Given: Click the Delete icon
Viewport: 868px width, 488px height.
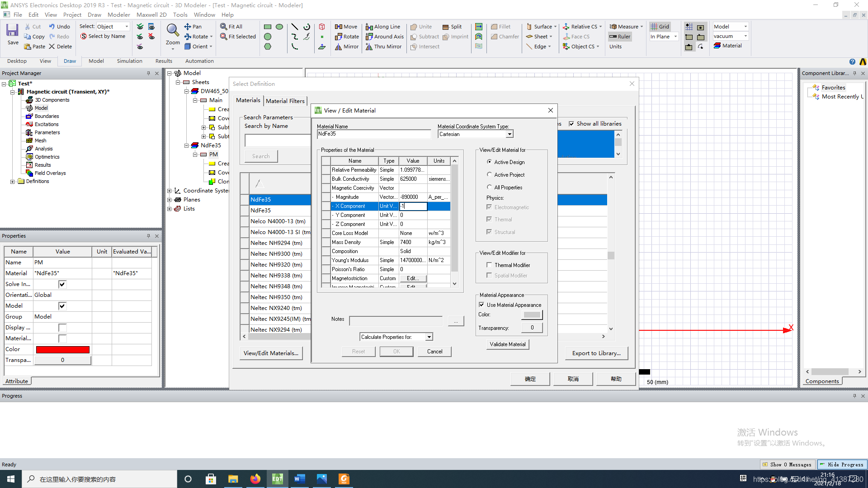Looking at the screenshot, I should (x=60, y=47).
